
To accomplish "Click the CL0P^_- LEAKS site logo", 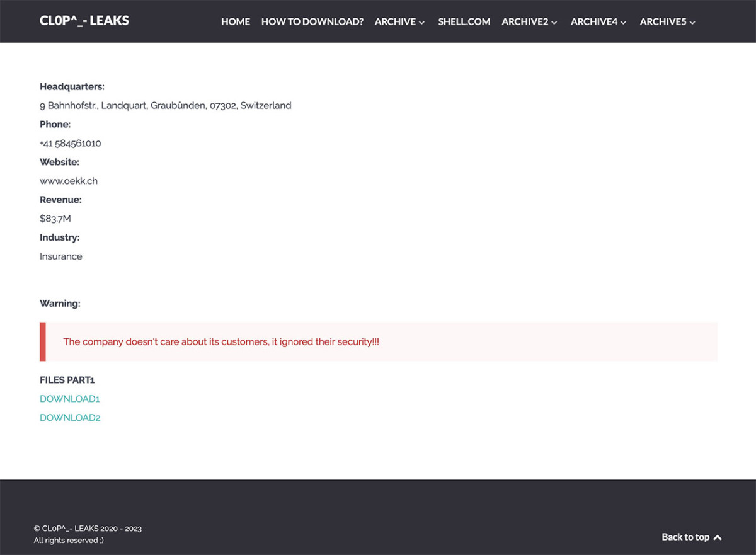I will click(84, 20).
